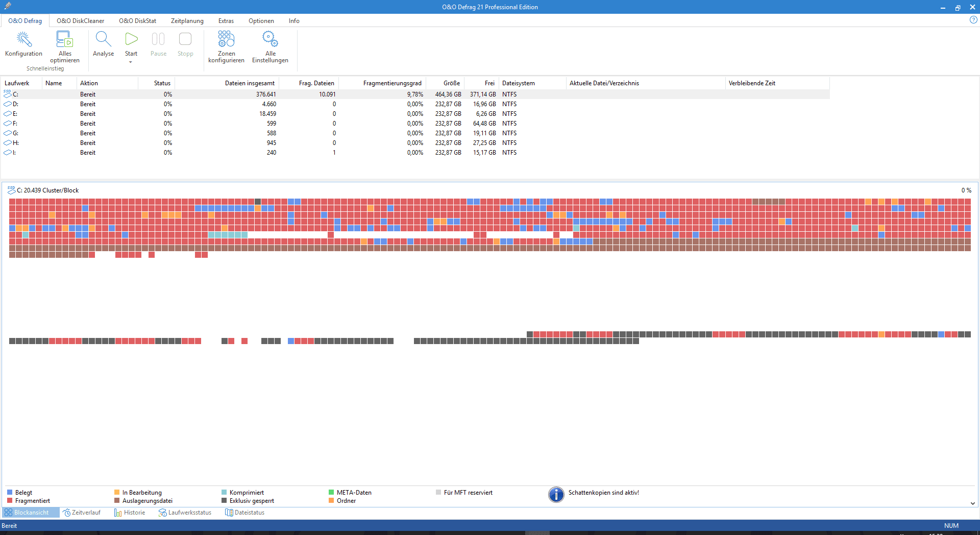Open the Zeitplanung tab
Screen dimensions: 980x535
pyautogui.click(x=187, y=21)
